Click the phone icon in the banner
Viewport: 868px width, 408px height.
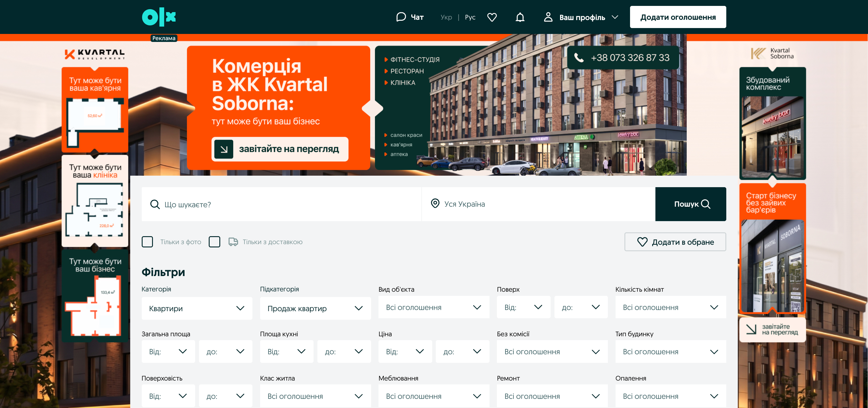pos(579,58)
